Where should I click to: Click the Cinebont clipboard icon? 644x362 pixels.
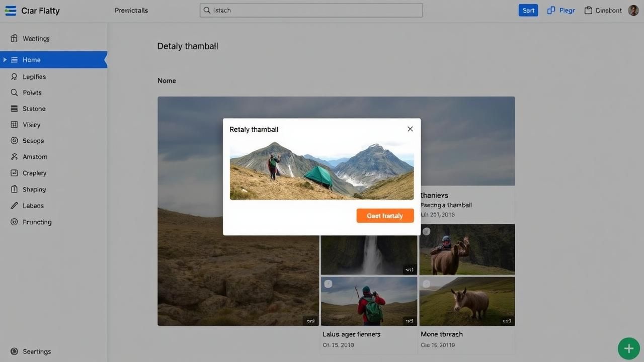point(588,11)
